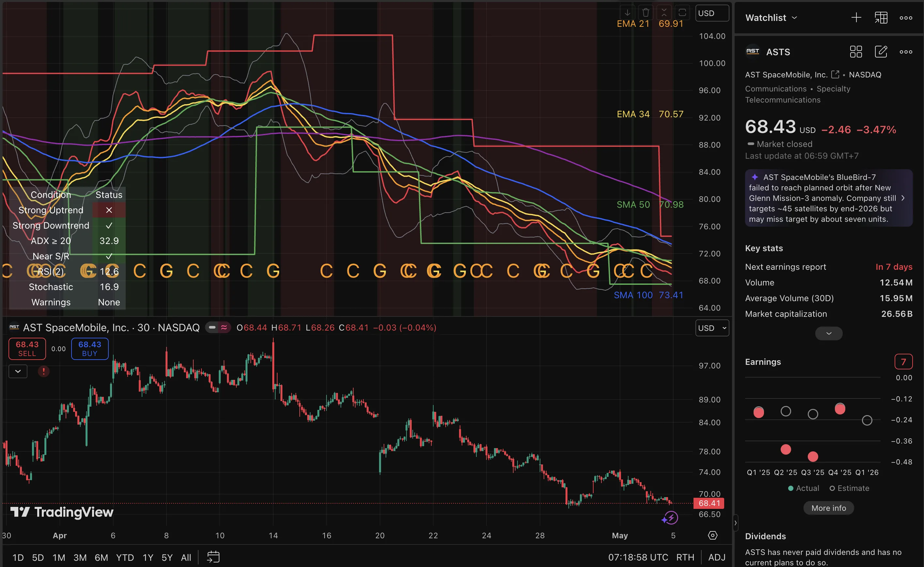Click Q2 '25 actual earnings dot
The width and height of the screenshot is (924, 567).
(x=786, y=449)
